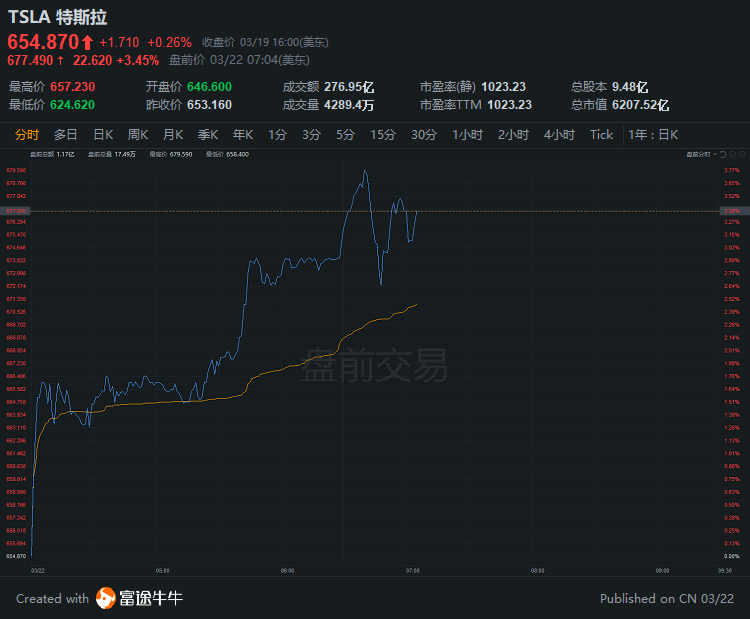Choose the 5分 interval tab

point(345,135)
